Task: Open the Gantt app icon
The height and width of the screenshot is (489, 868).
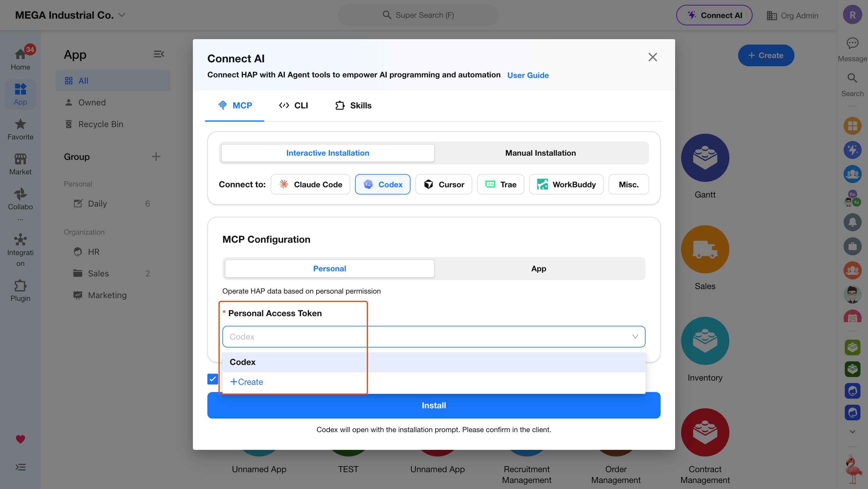Action: pos(705,157)
